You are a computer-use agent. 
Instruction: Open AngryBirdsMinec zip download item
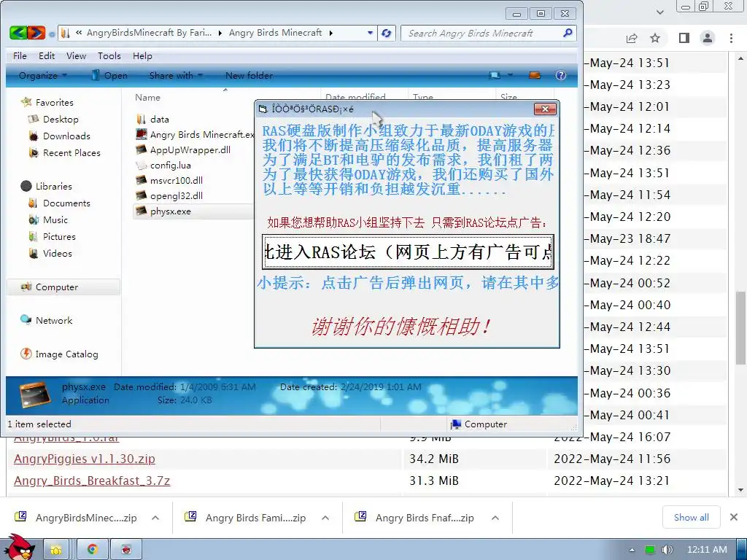click(76, 518)
